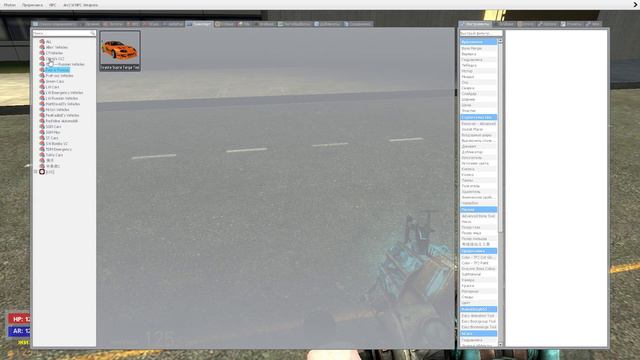Select the 'Лебедка' winch tool
Screen dimensions: 640x360
click(x=478, y=65)
